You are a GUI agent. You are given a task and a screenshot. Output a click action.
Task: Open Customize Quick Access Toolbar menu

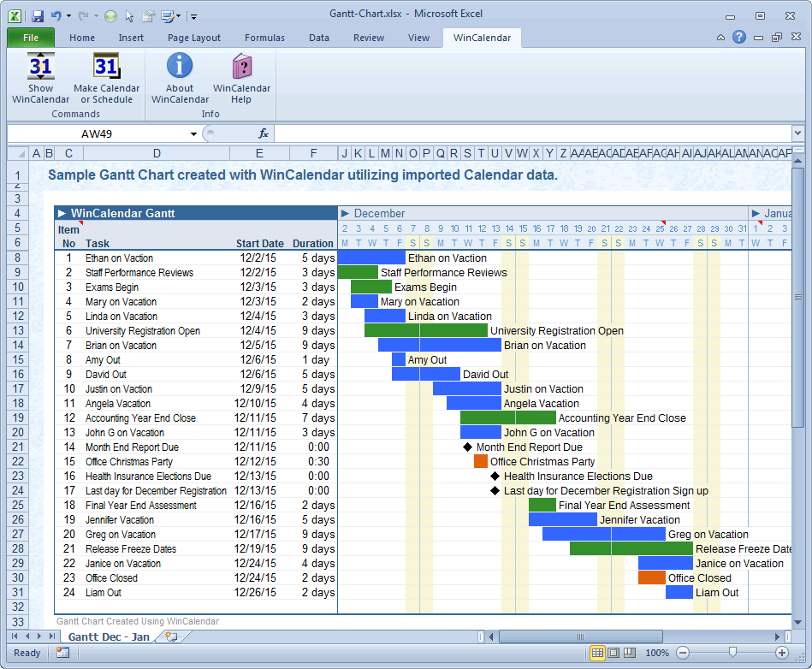[192, 15]
